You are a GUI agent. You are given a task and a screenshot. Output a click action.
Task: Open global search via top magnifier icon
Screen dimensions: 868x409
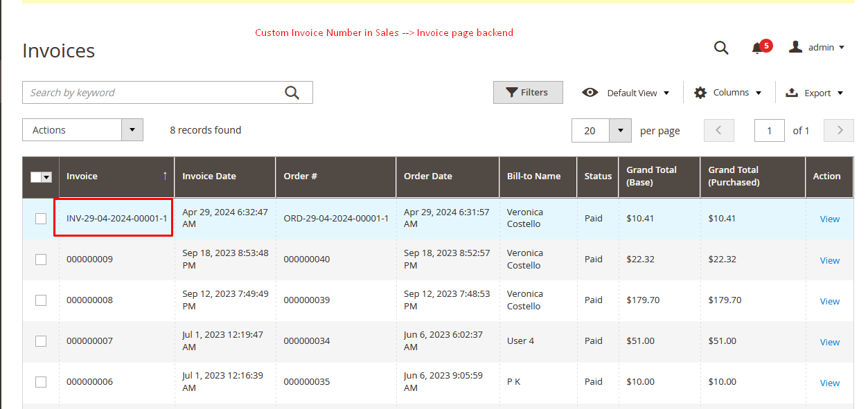[x=721, y=48]
